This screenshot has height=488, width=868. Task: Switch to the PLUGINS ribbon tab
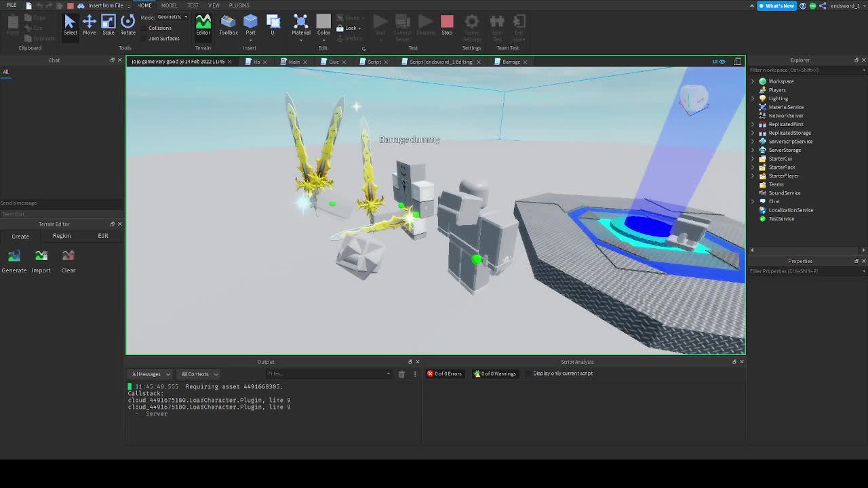(239, 5)
